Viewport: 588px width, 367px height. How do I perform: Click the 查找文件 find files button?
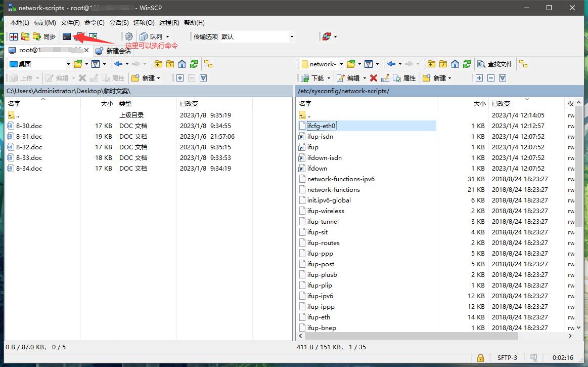pos(495,64)
